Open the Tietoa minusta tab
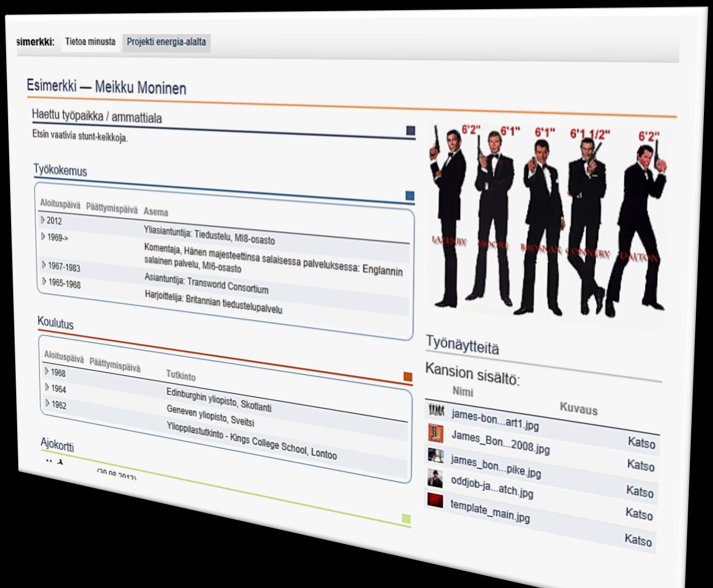The width and height of the screenshot is (713, 588). click(90, 42)
